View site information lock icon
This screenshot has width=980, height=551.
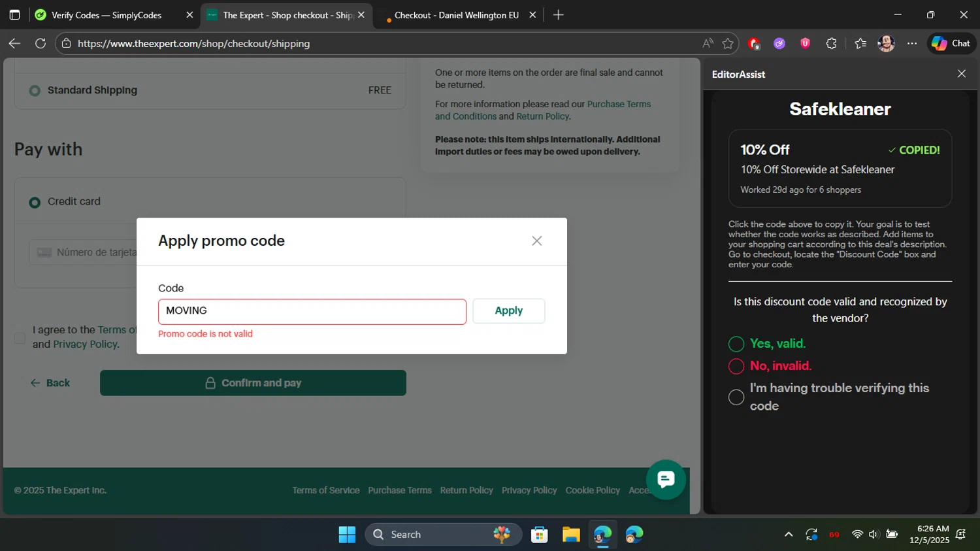coord(66,44)
